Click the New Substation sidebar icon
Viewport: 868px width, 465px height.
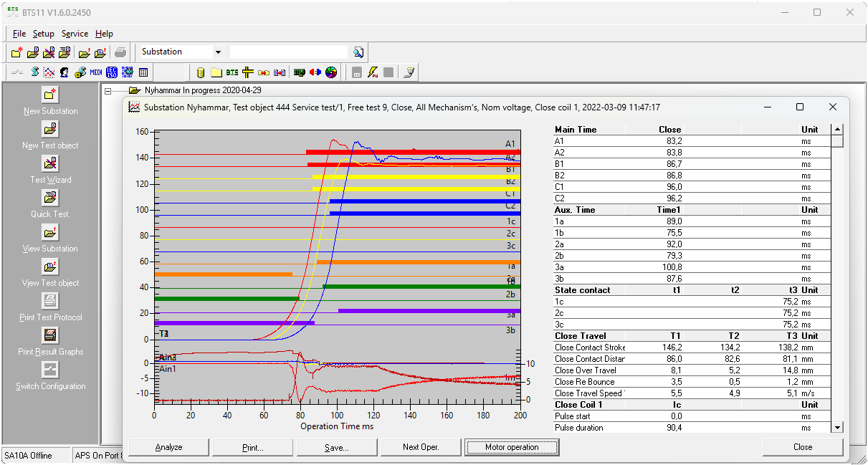50,95
